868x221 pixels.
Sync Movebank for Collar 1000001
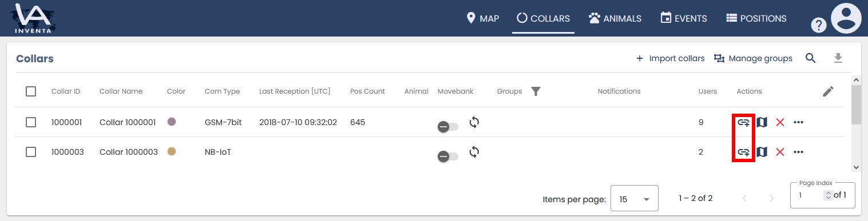(x=474, y=122)
